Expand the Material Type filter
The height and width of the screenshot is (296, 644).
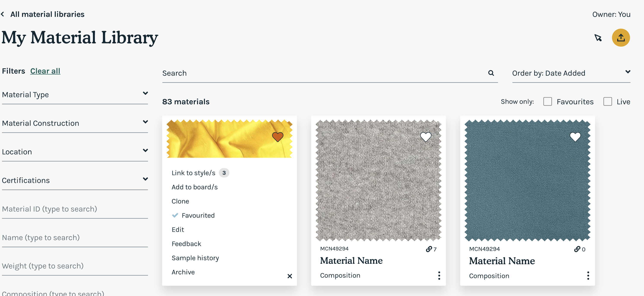click(x=75, y=94)
